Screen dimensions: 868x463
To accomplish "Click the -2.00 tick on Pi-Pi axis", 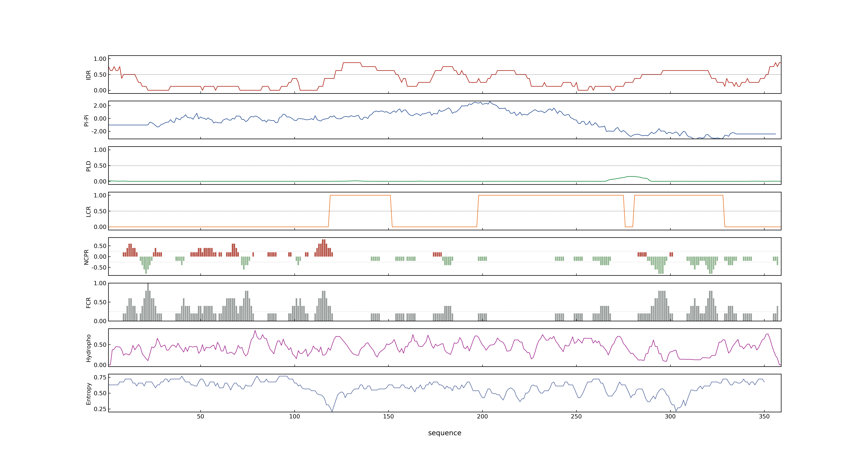I will (x=99, y=131).
